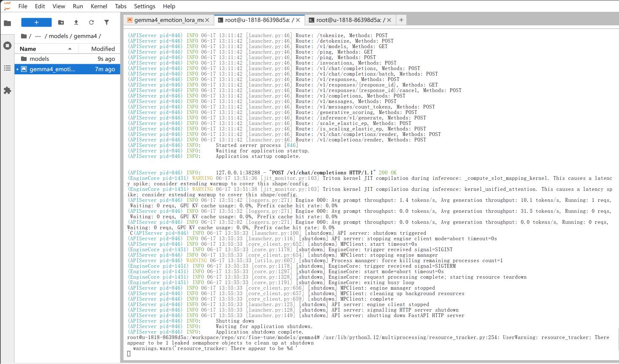Open Running Terminals and Kernels panel
The image size is (619, 364).
(x=7, y=46)
